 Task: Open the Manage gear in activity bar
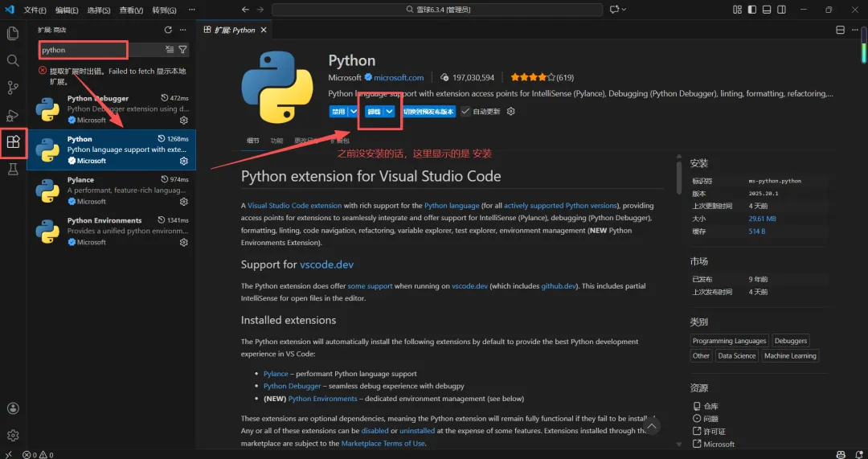pos(13,436)
